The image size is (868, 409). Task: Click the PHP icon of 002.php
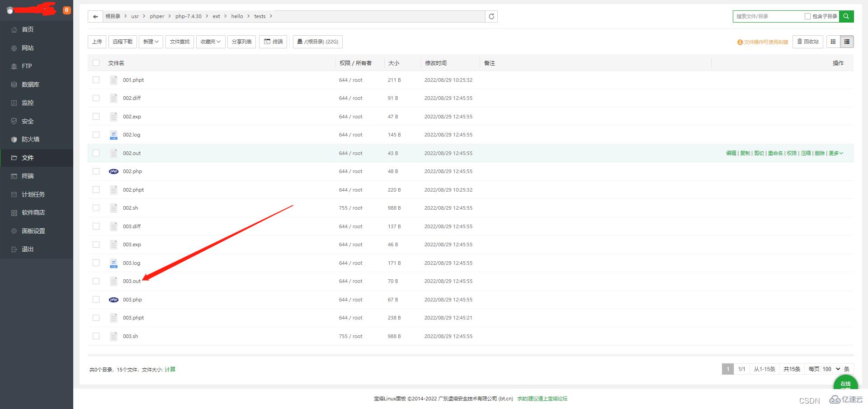pyautogui.click(x=113, y=171)
